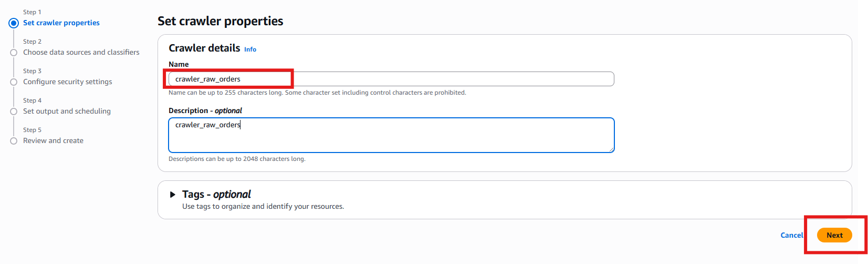868x264 pixels.
Task: Click the Name field label
Action: (179, 64)
